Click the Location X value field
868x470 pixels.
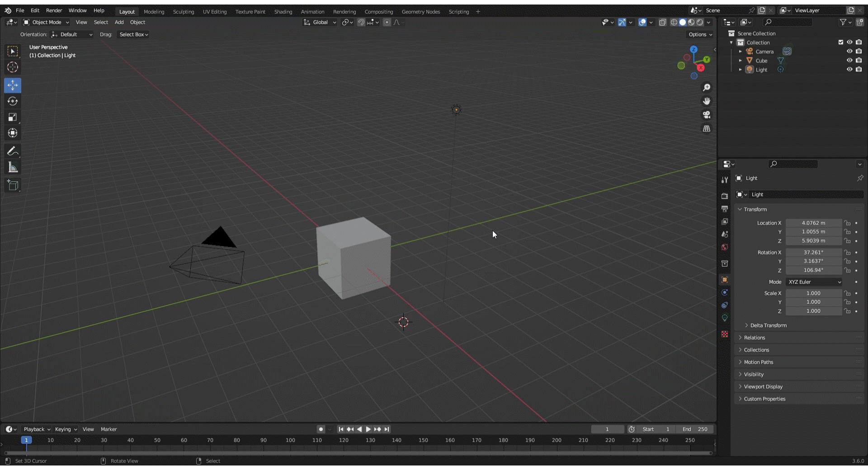813,223
